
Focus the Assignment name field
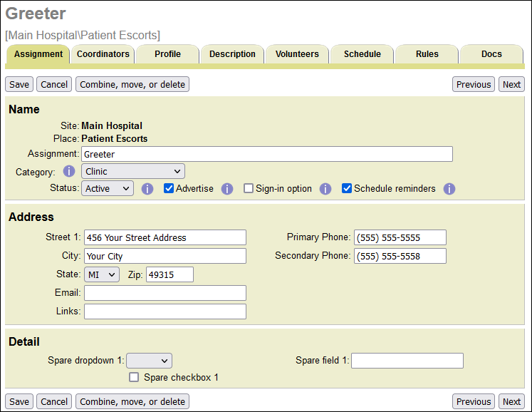(267, 154)
